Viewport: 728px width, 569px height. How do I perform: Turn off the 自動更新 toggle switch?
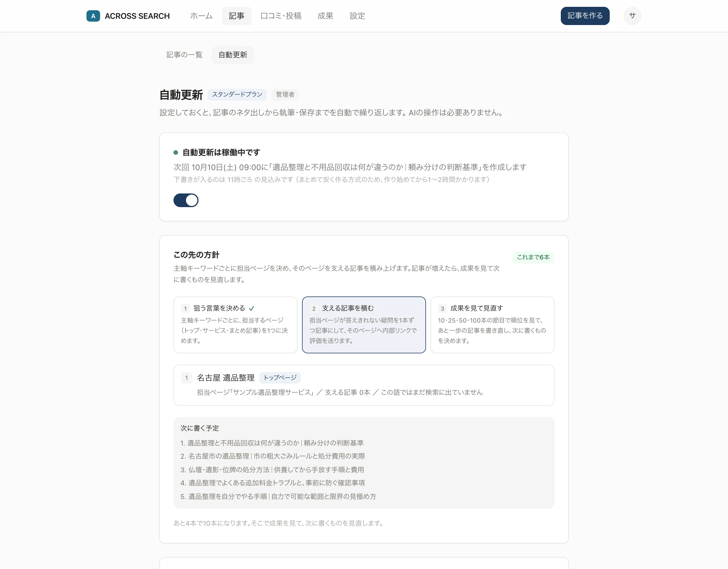186,200
